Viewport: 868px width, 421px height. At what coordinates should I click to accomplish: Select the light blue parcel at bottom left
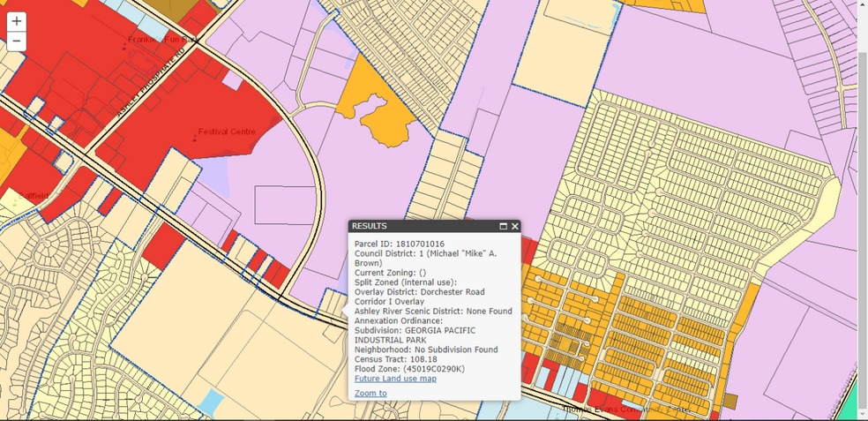coord(211,402)
